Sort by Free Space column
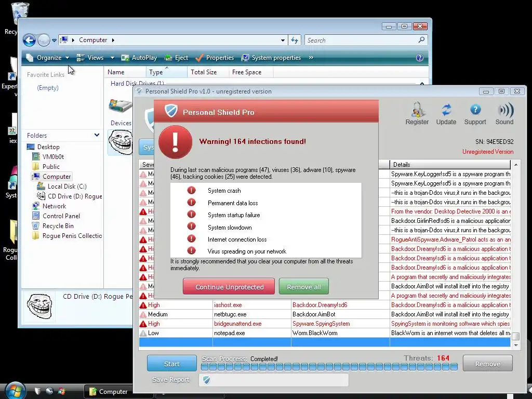This screenshot has width=532, height=399. [x=251, y=72]
